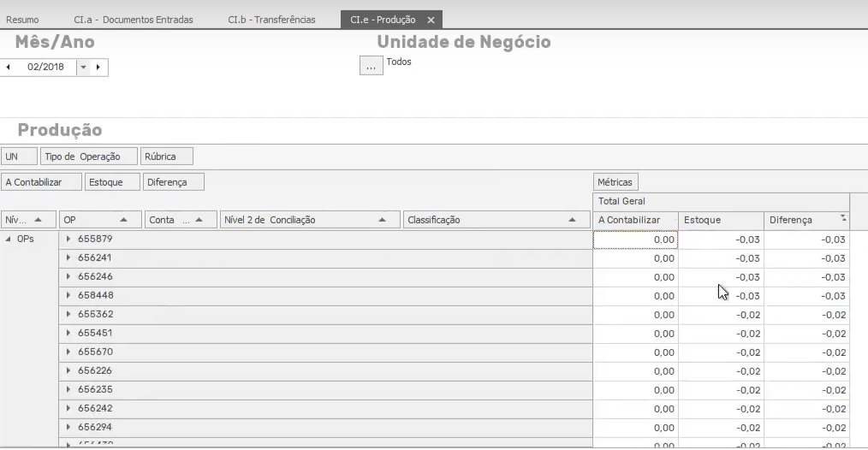Select Estoque cell of OP 656235

click(x=722, y=390)
